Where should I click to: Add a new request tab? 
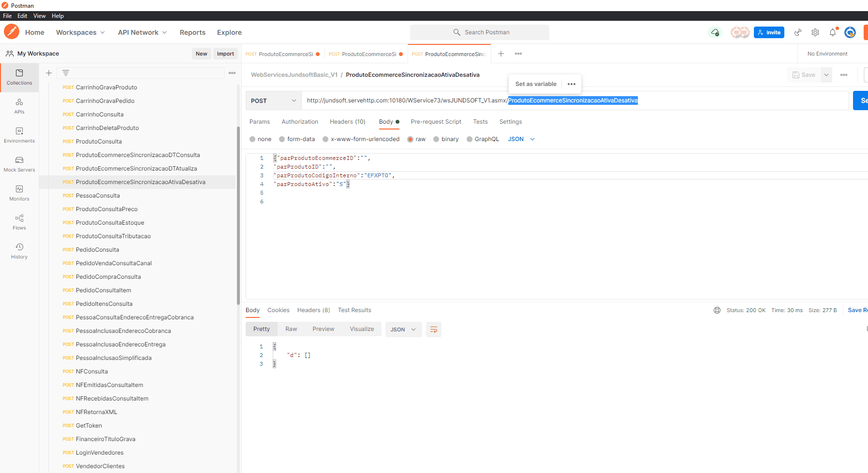pos(501,54)
